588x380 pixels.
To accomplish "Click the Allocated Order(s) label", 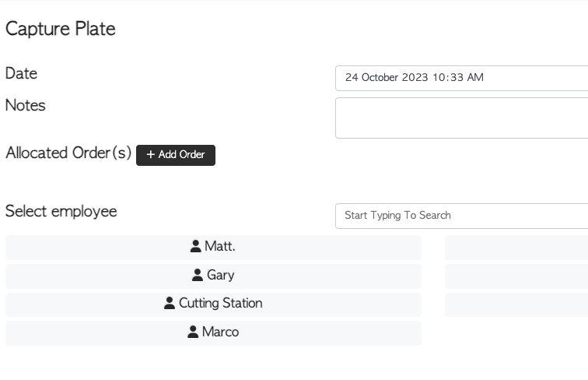I will click(x=68, y=153).
